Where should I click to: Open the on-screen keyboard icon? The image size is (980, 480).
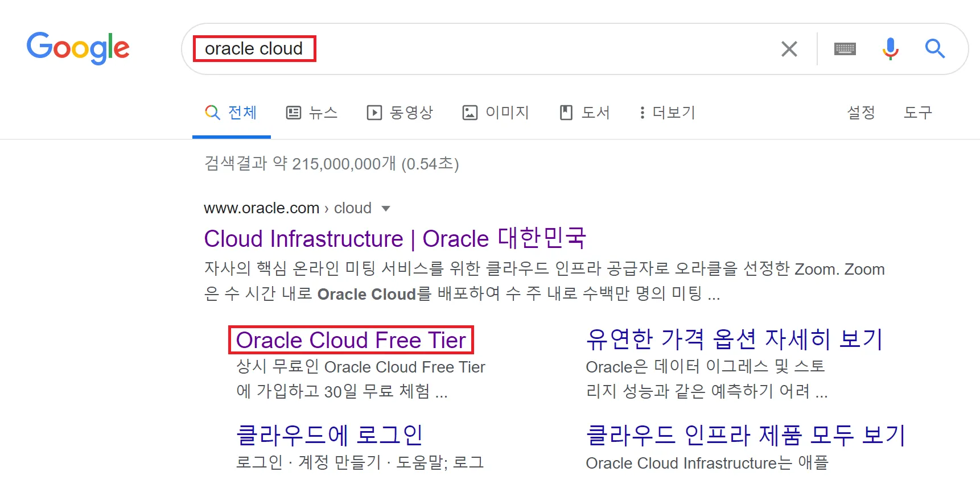[845, 49]
